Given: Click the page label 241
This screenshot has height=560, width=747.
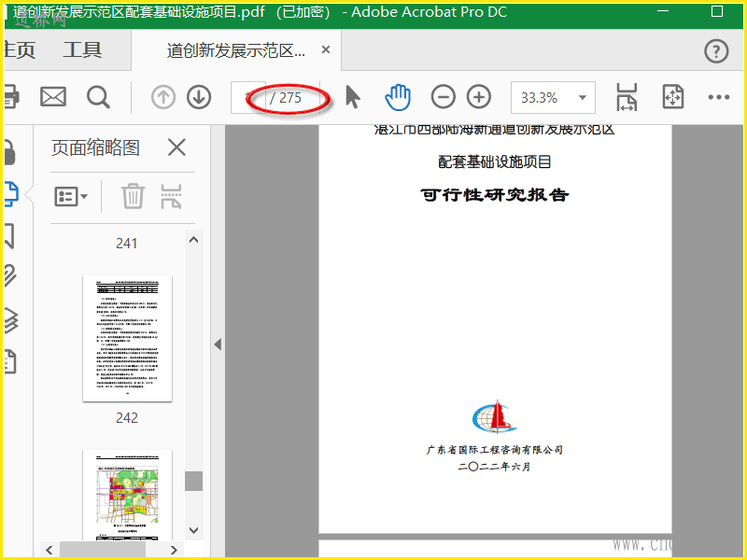Looking at the screenshot, I should [127, 244].
